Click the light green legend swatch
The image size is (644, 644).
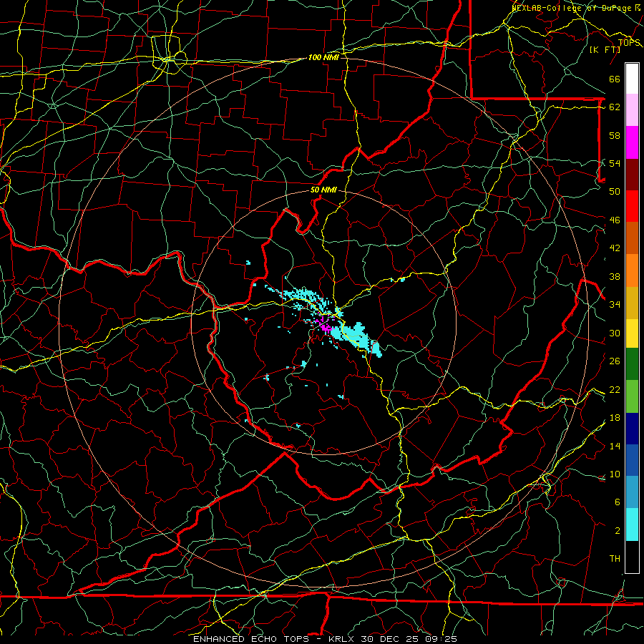[x=632, y=396]
